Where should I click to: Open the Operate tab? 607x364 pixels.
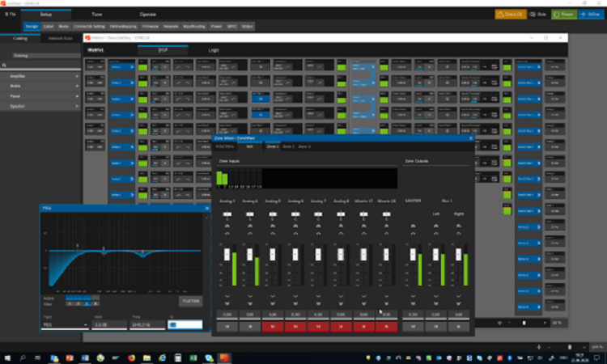[148, 15]
